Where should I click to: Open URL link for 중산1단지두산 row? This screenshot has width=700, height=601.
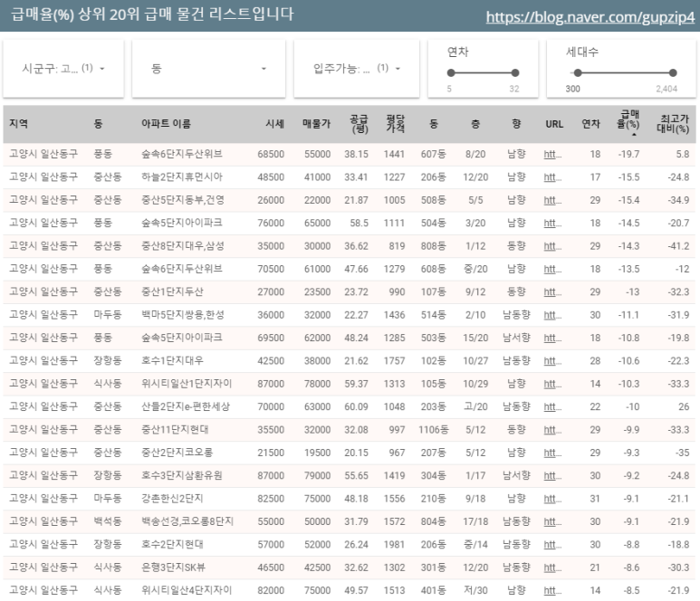coord(552,292)
